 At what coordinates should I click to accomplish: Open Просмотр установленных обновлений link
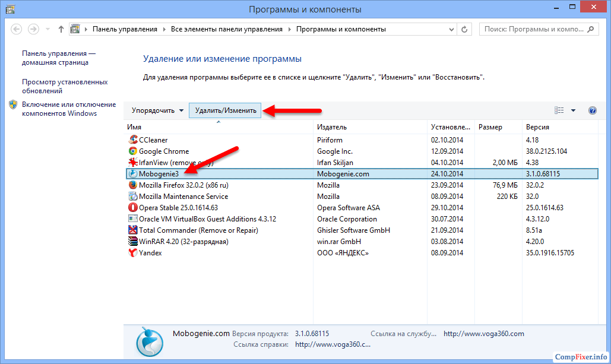pos(65,87)
